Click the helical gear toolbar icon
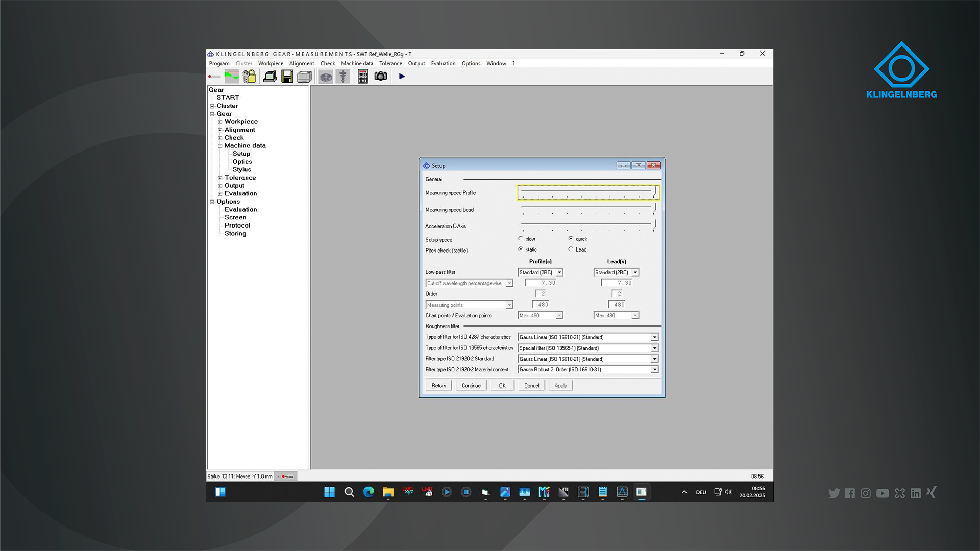The height and width of the screenshot is (551, 980). pyautogui.click(x=326, y=77)
